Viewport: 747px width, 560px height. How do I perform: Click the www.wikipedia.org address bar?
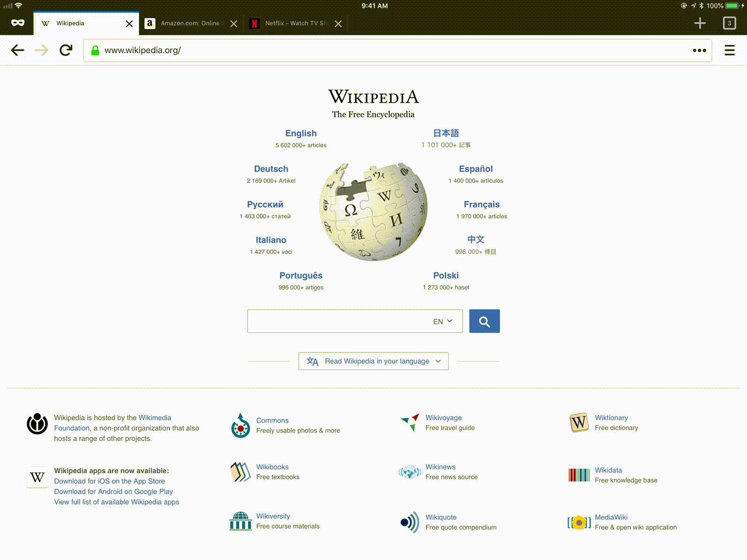click(x=397, y=50)
